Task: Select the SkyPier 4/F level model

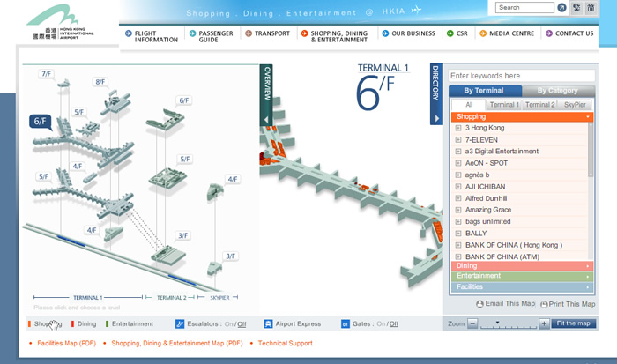Action: coord(215,191)
